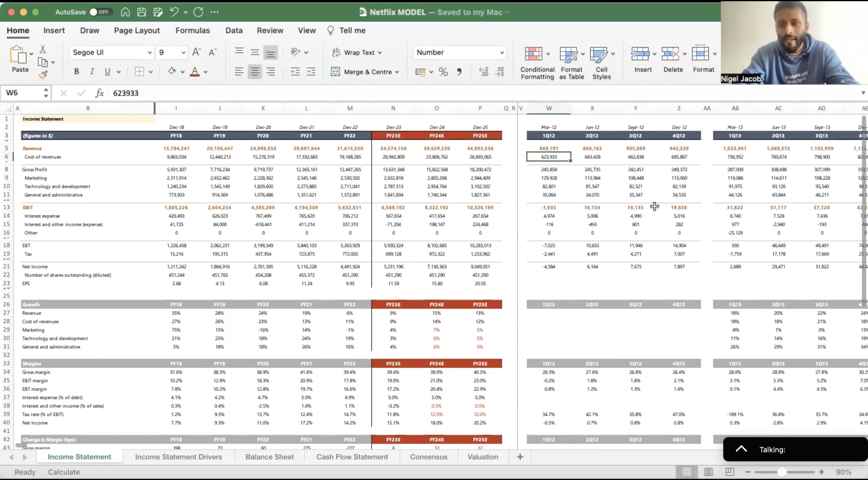Open the more options ellipsis in title bar

[x=214, y=12]
